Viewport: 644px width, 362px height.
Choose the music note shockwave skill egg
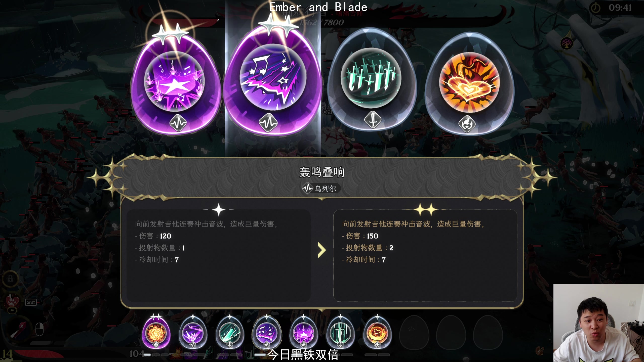coord(273,80)
